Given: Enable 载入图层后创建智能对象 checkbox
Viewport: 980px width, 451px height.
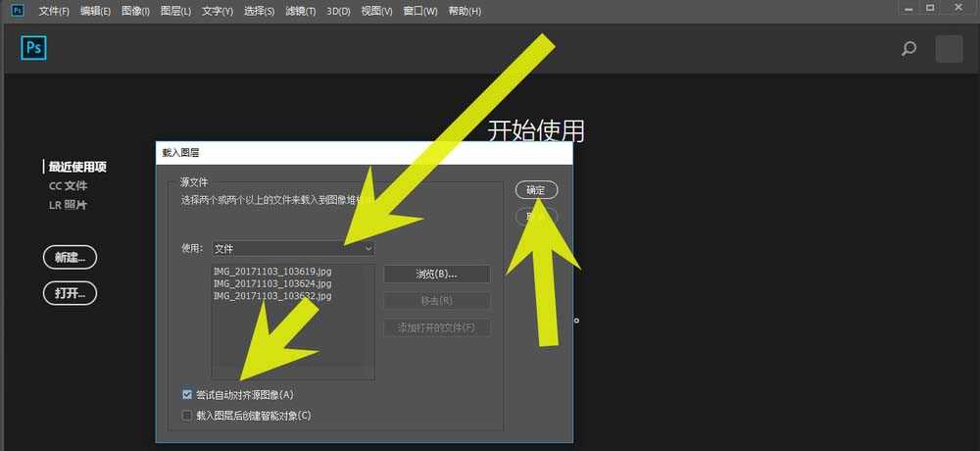Looking at the screenshot, I should pos(188,415).
